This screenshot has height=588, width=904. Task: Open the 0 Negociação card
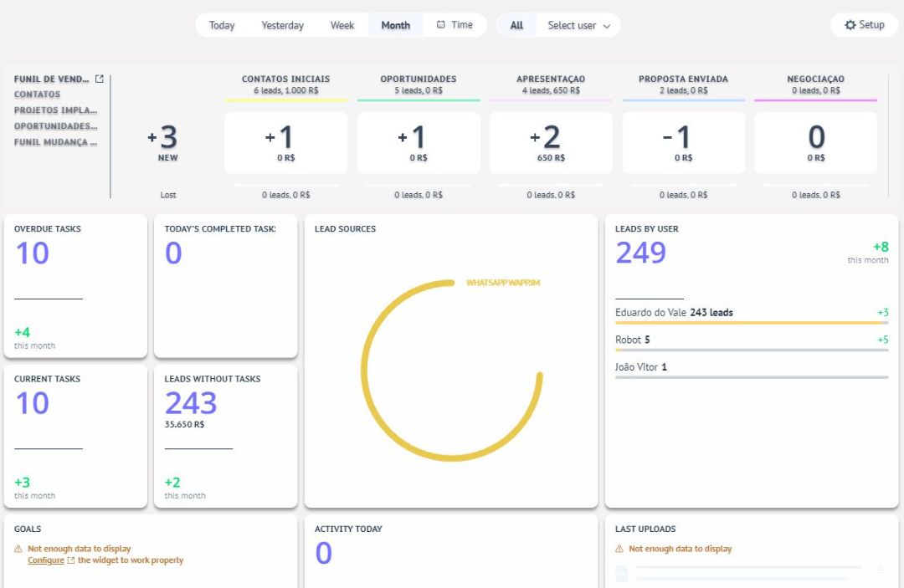[x=816, y=143]
